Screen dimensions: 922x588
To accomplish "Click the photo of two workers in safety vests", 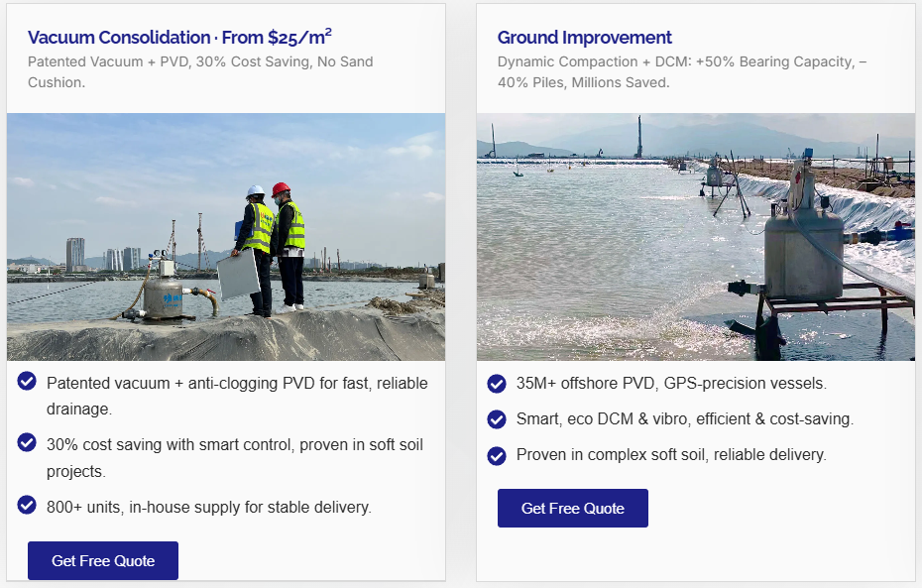I will (x=226, y=237).
